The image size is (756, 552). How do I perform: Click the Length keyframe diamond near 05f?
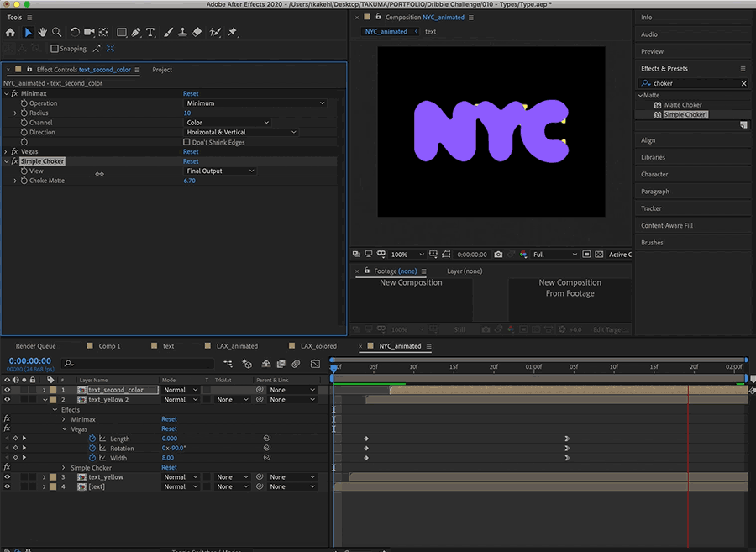coord(366,439)
